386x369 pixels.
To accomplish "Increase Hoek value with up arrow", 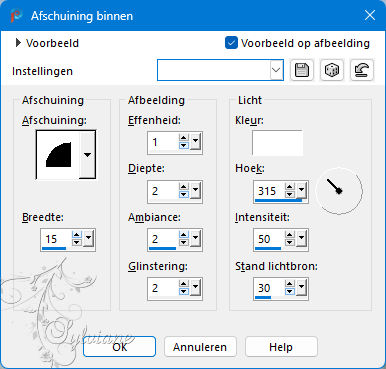I will click(290, 187).
